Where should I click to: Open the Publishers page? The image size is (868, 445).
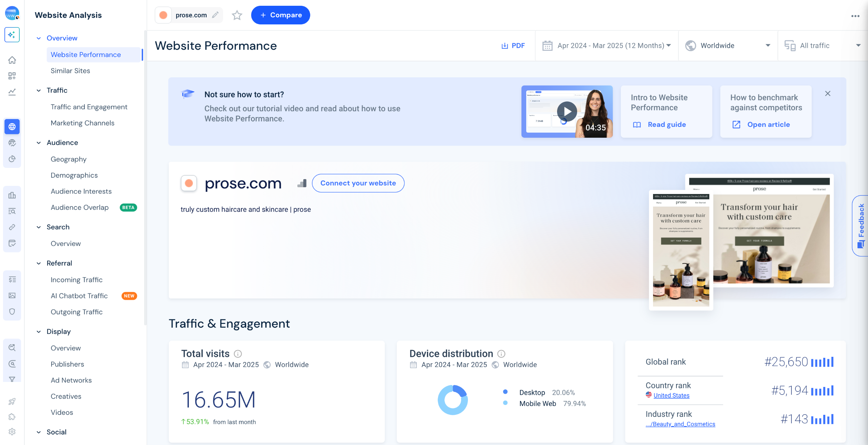tap(67, 364)
